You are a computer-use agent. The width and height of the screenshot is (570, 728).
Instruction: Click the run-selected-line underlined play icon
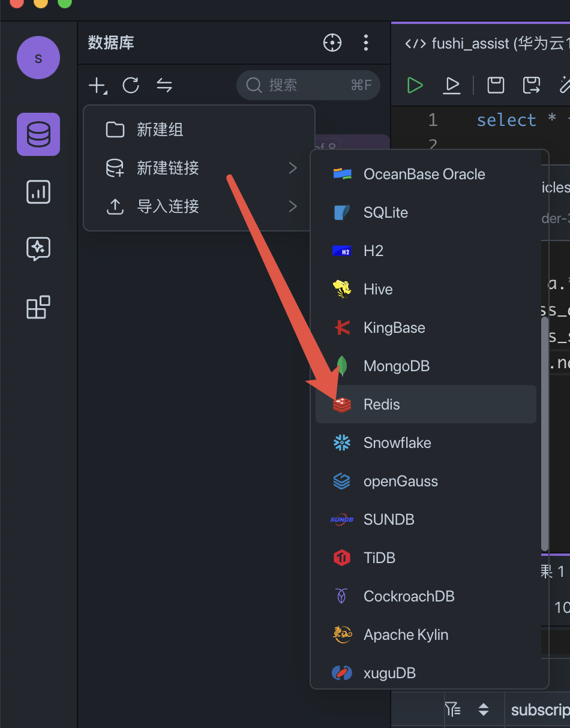click(452, 85)
